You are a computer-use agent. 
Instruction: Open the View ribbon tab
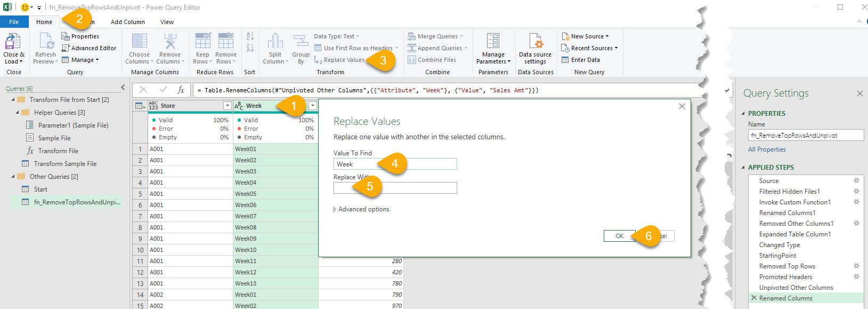pyautogui.click(x=167, y=22)
